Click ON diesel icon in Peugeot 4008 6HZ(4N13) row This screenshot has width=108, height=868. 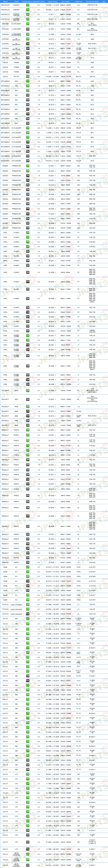[x=28, y=425]
